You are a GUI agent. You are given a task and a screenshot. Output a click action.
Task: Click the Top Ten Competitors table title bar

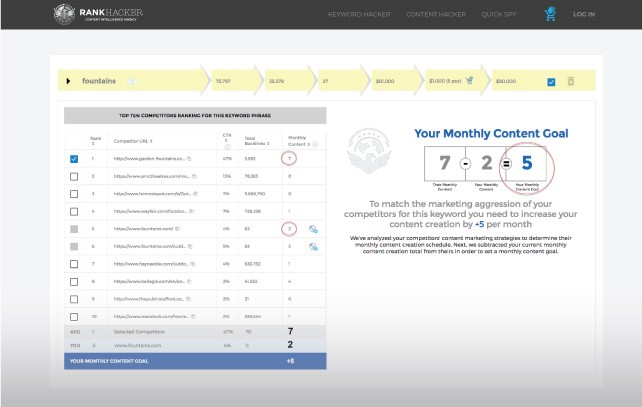tap(195, 115)
